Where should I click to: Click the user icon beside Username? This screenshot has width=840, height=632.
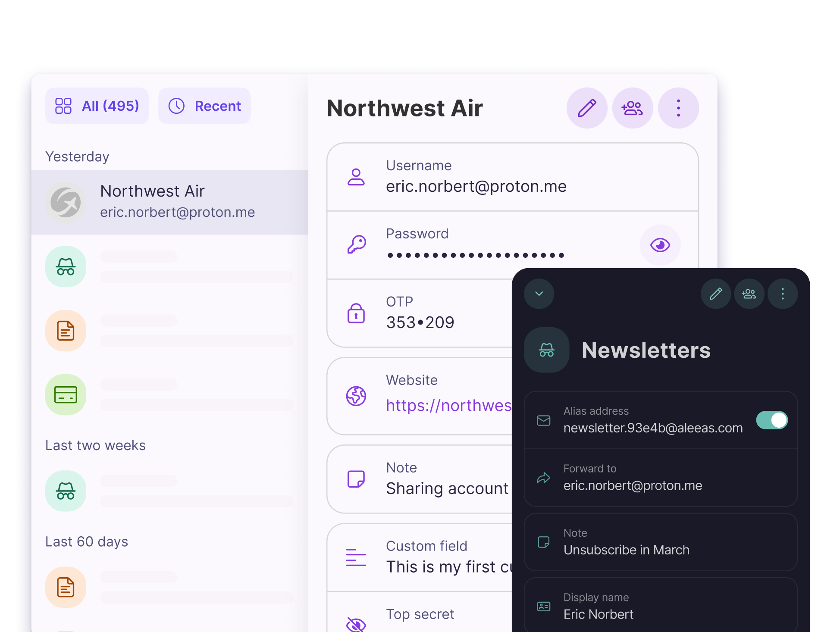coord(356,177)
